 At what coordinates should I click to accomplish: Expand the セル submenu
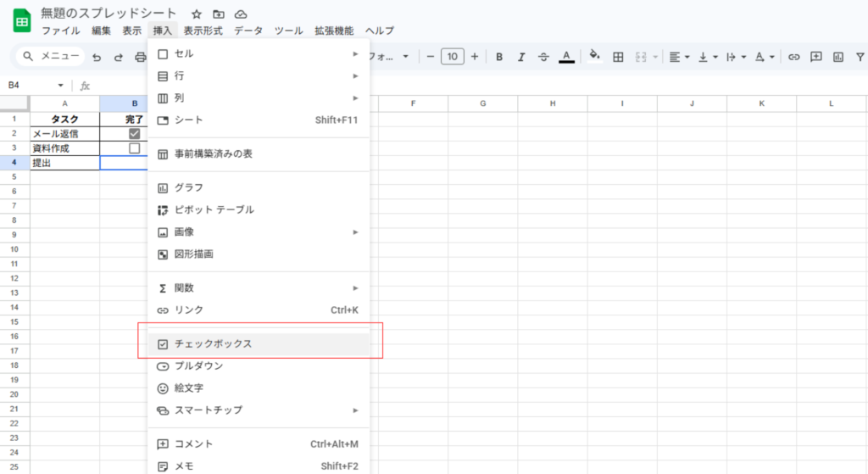coord(259,53)
